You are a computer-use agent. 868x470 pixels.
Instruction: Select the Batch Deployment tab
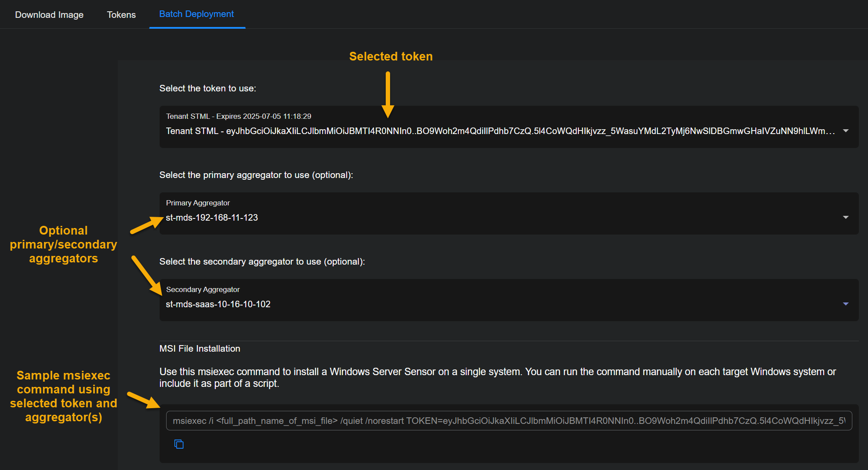[x=197, y=14]
